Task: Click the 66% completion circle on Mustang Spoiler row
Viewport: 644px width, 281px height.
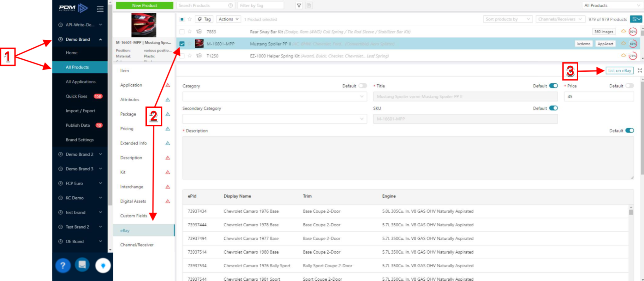Action: coord(633,44)
